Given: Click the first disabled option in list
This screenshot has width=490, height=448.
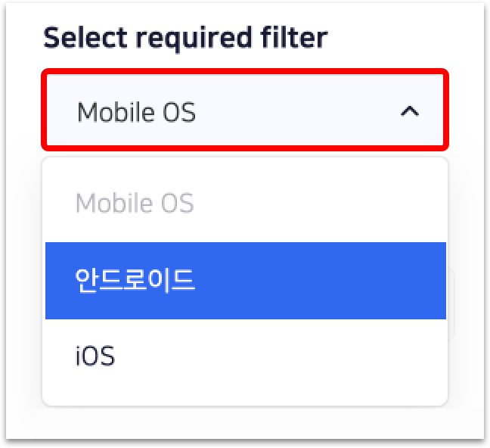Looking at the screenshot, I should click(x=135, y=203).
